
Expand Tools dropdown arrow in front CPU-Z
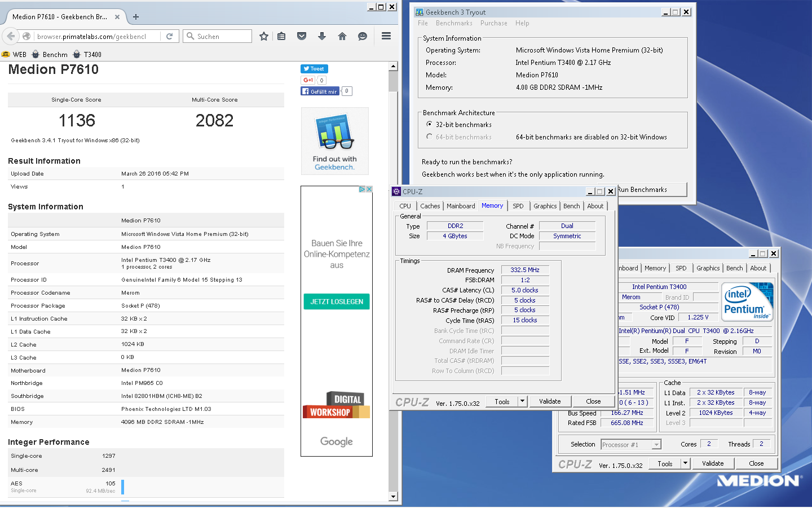(x=523, y=401)
